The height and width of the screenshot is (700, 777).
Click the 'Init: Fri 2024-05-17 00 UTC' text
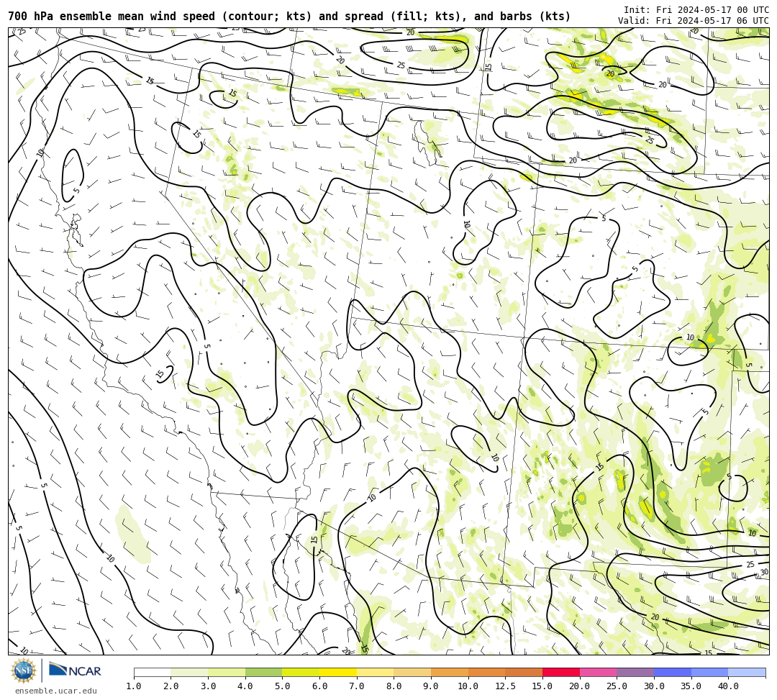point(696,10)
